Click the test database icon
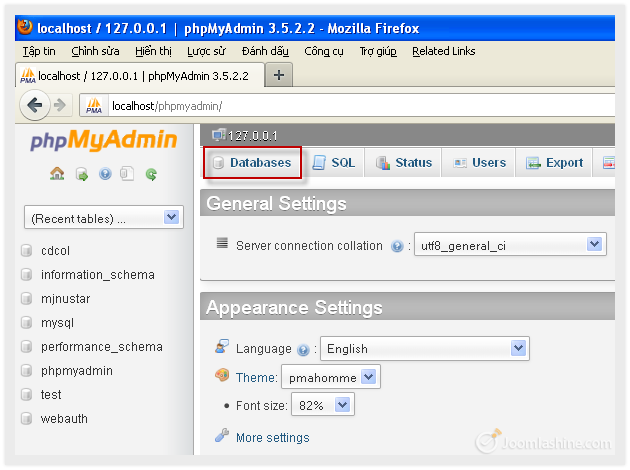This screenshot has width=630, height=470. [x=27, y=394]
